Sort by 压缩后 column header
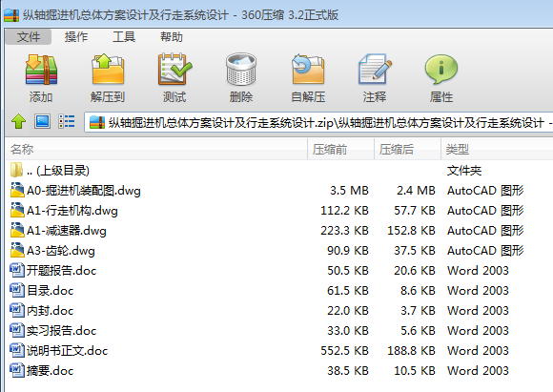Screen dimensions: 553x392 coord(407,149)
